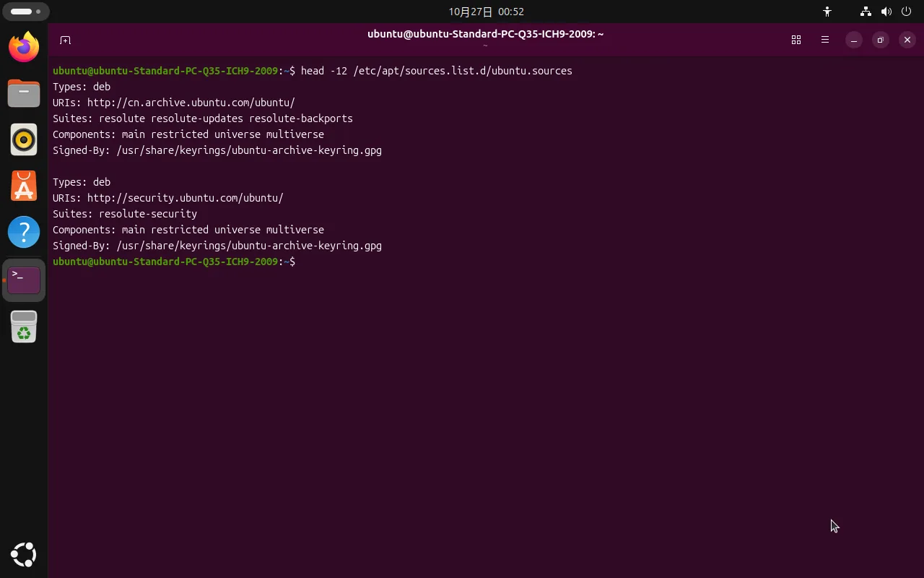This screenshot has height=578, width=924.
Task: Click the empty prompt on the last line
Action: 174,262
